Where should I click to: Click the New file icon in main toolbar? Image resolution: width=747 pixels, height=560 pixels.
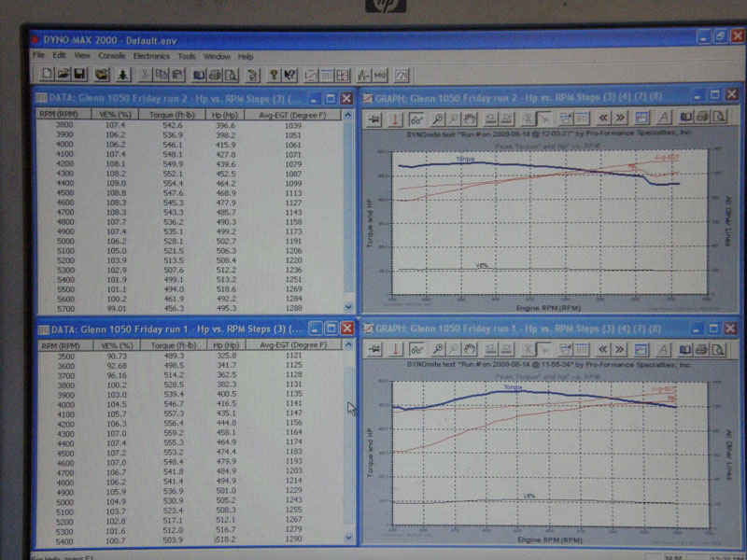pyautogui.click(x=47, y=75)
